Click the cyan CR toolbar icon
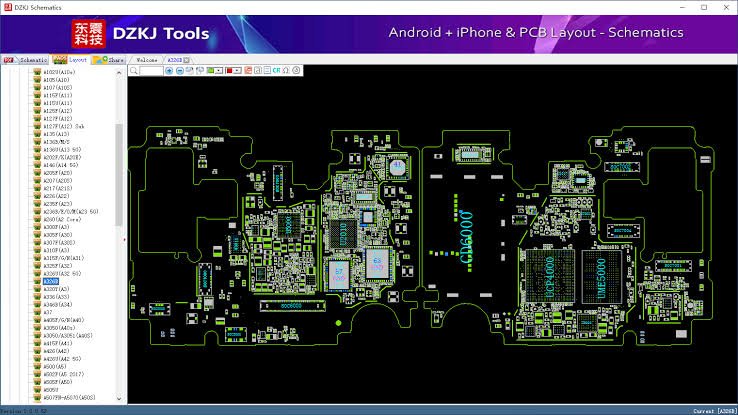 276,71
